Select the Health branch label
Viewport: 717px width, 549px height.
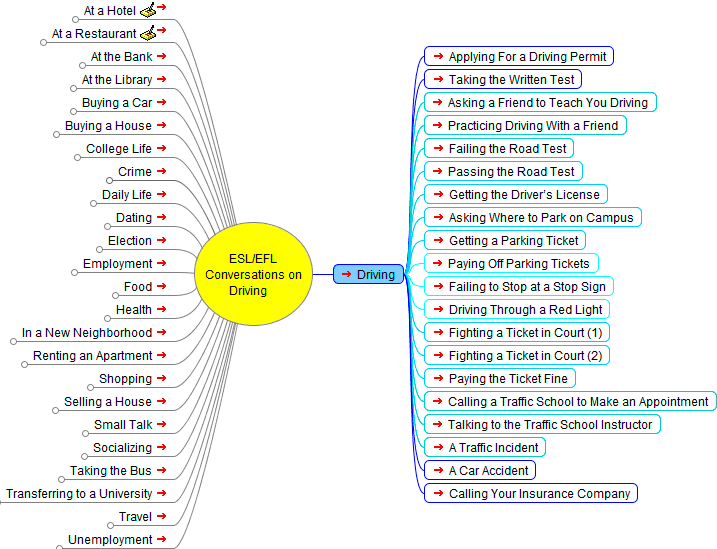[133, 310]
